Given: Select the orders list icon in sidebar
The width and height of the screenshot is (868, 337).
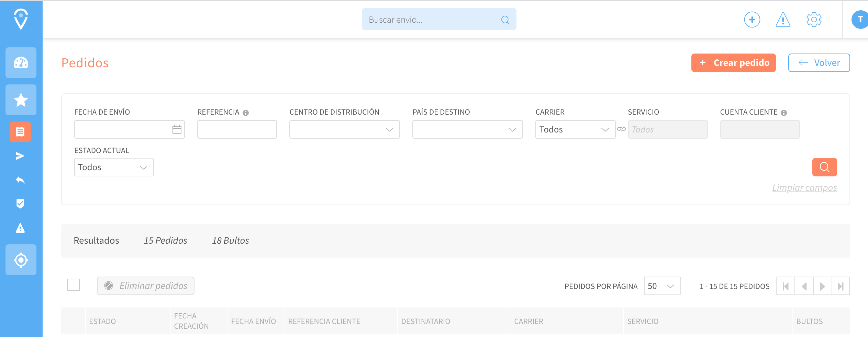Looking at the screenshot, I should [20, 132].
